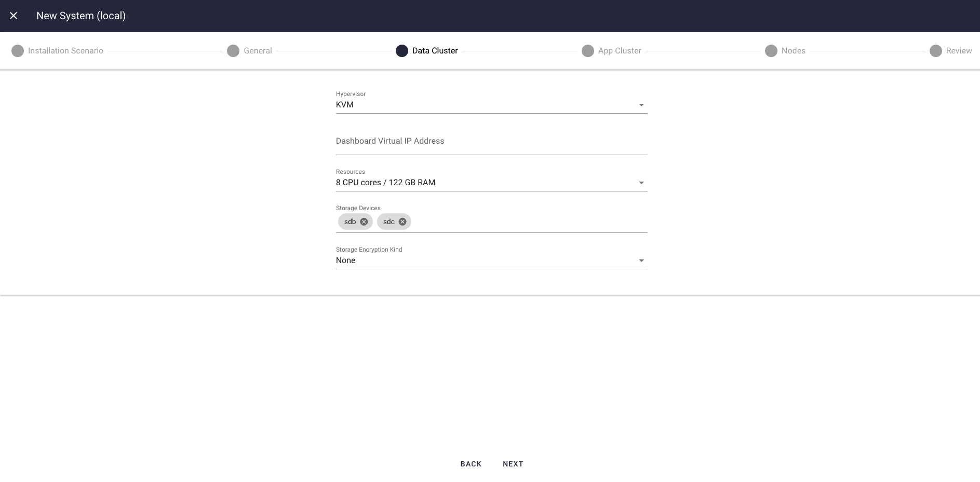
Task: Click the New System (local) title
Action: (81, 16)
